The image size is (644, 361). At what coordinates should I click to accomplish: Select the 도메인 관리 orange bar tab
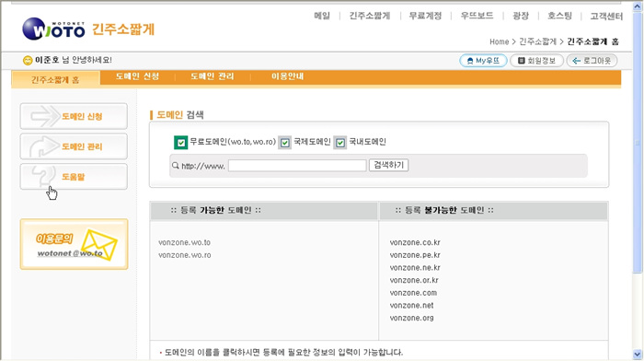(x=212, y=76)
